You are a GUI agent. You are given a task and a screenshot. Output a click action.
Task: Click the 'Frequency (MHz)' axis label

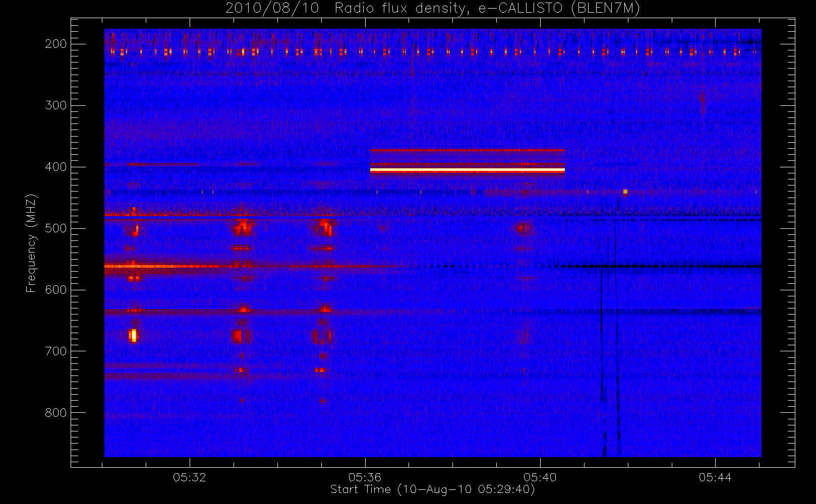(31, 243)
